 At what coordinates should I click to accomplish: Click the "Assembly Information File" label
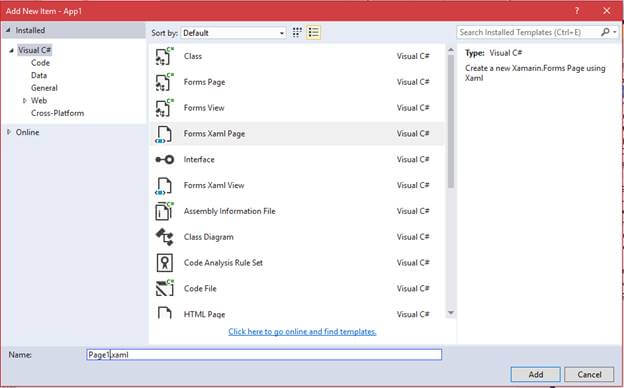pos(230,211)
